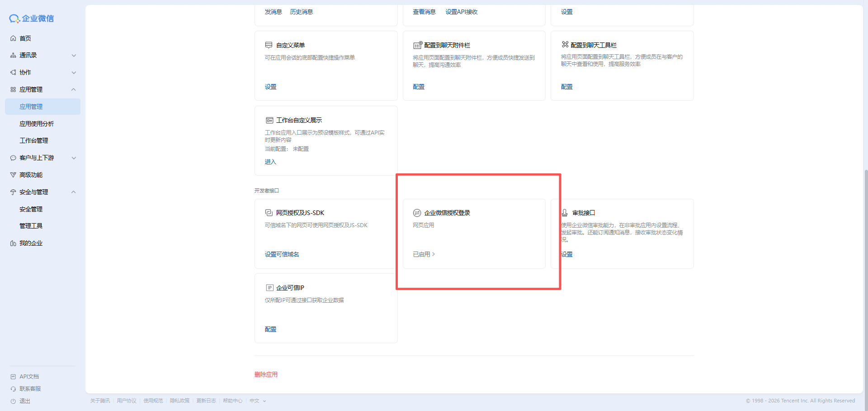Click the 客户与上下游 chat icon
Viewport: 868px width, 411px height.
[x=13, y=158]
